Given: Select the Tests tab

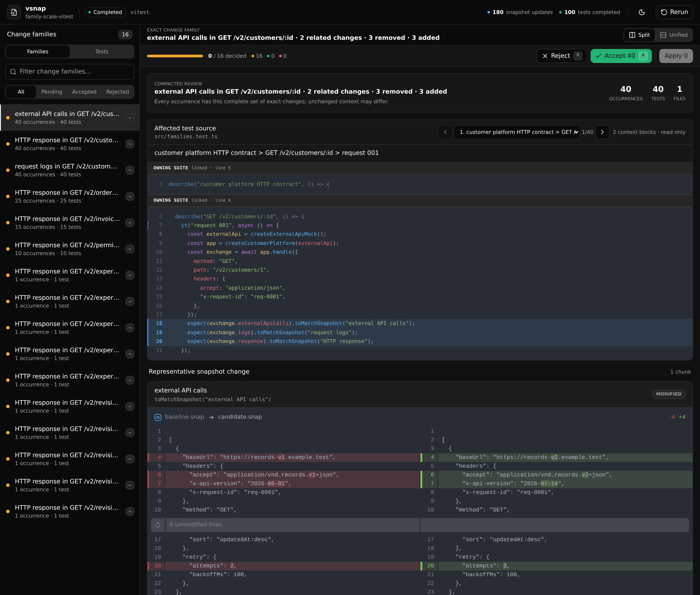Looking at the screenshot, I should point(101,52).
